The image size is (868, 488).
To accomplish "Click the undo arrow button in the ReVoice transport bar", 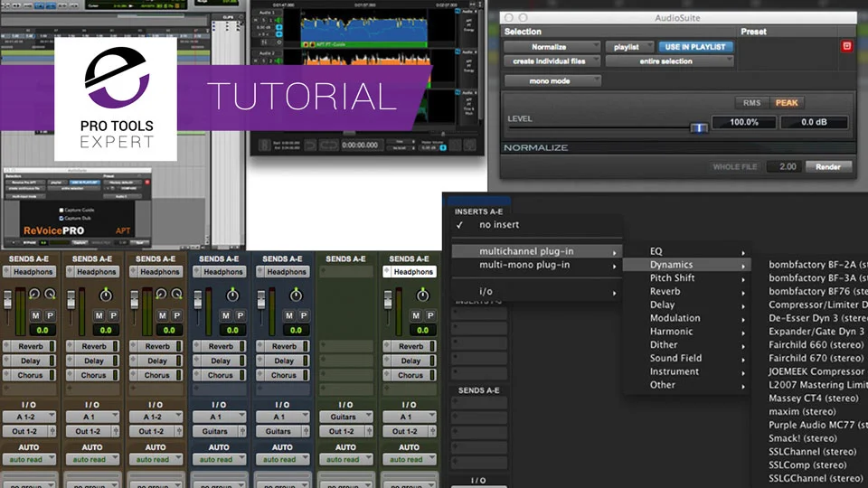I will coord(310,145).
